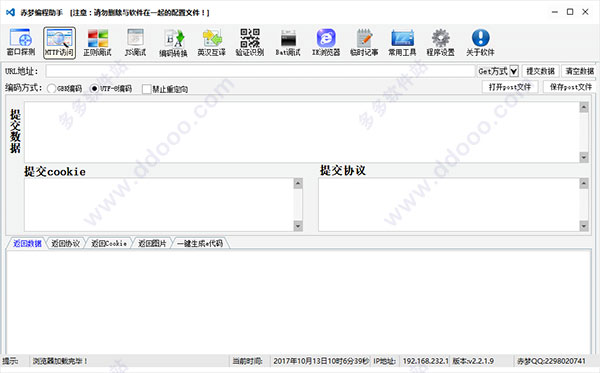Close the 赤梦编程助手 window
600x373 pixels.
585,12
